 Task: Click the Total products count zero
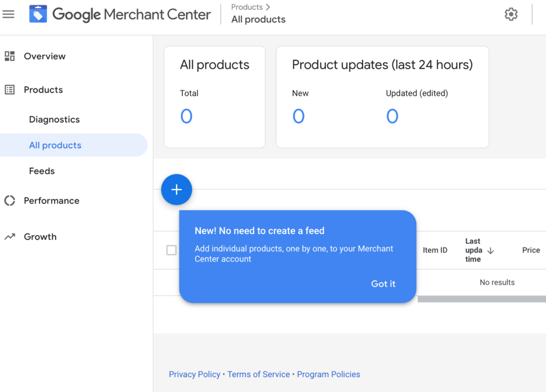click(x=186, y=116)
